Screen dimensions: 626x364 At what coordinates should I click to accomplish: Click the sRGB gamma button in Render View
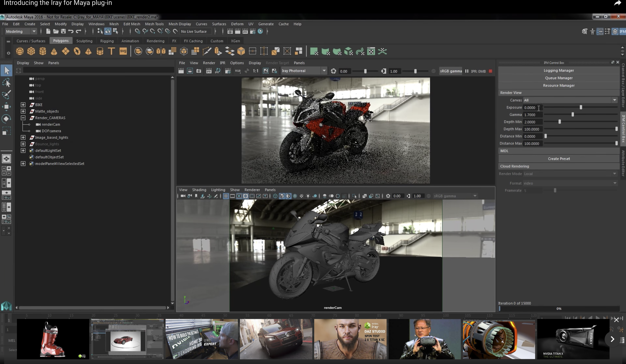click(x=451, y=71)
